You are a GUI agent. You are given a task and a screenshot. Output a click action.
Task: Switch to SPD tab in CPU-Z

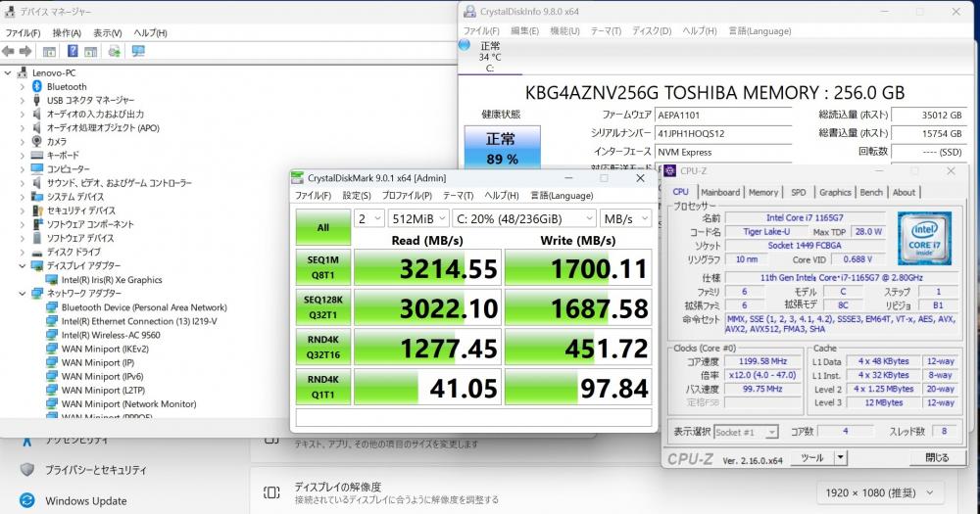(798, 192)
